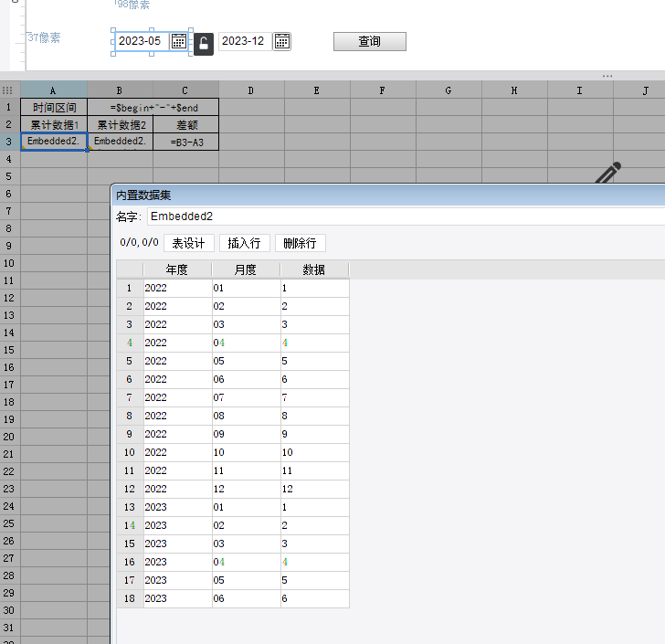Select cell A3 containing Embedded2.

54,142
